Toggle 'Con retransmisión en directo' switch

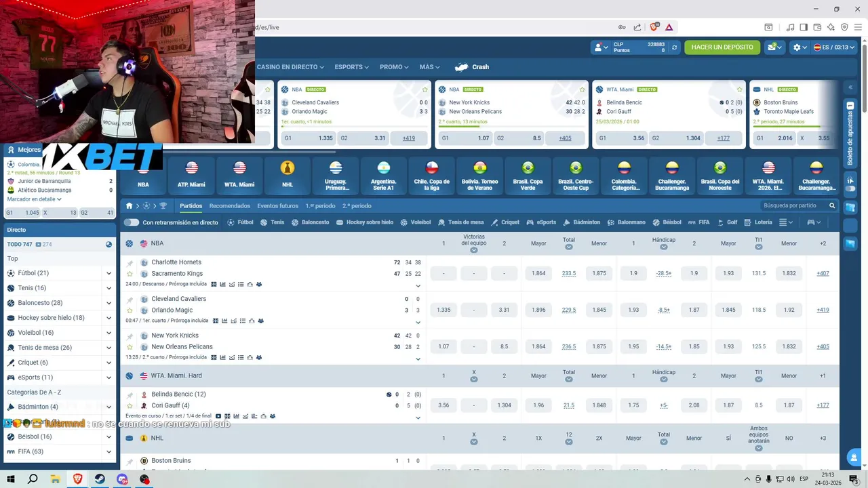pyautogui.click(x=132, y=222)
